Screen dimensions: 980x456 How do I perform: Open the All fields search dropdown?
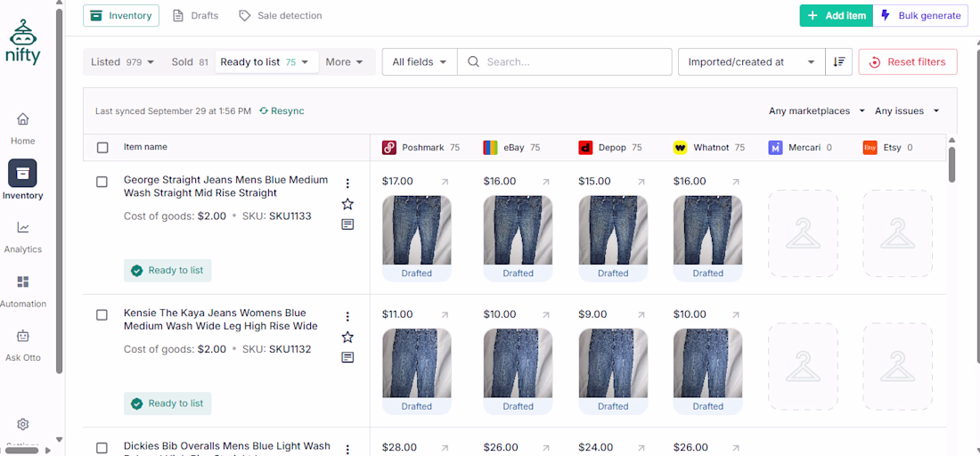[420, 61]
